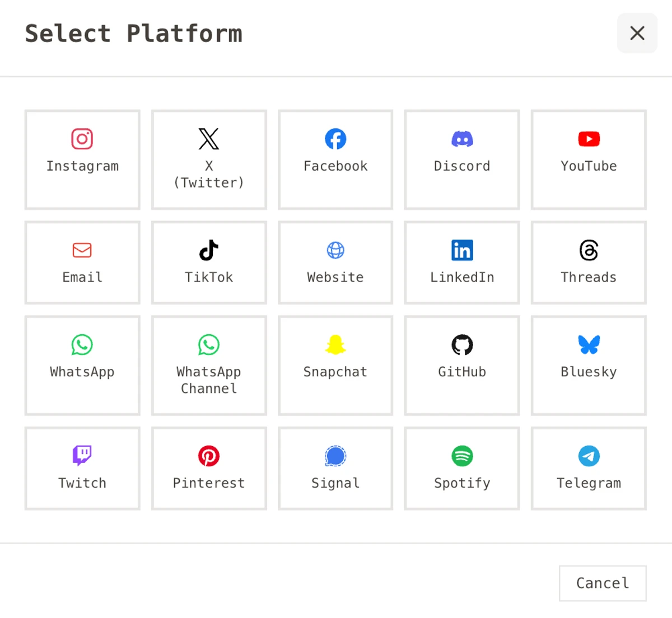Close the Select Platform dialog with X
672x618 pixels.
click(x=637, y=33)
